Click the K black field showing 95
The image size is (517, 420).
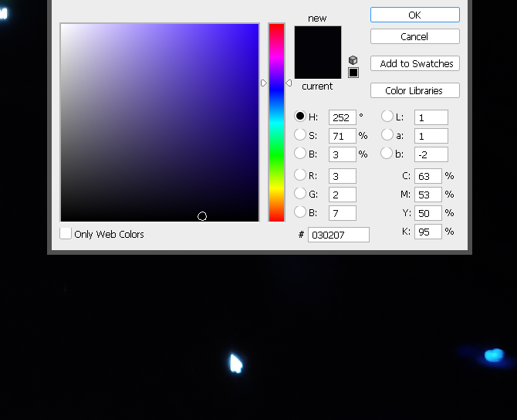pyautogui.click(x=428, y=232)
